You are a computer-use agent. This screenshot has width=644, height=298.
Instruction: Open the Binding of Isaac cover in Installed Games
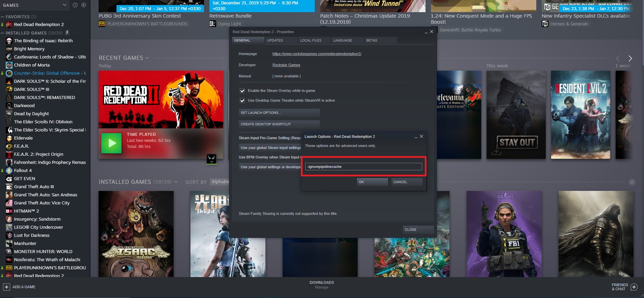136,234
